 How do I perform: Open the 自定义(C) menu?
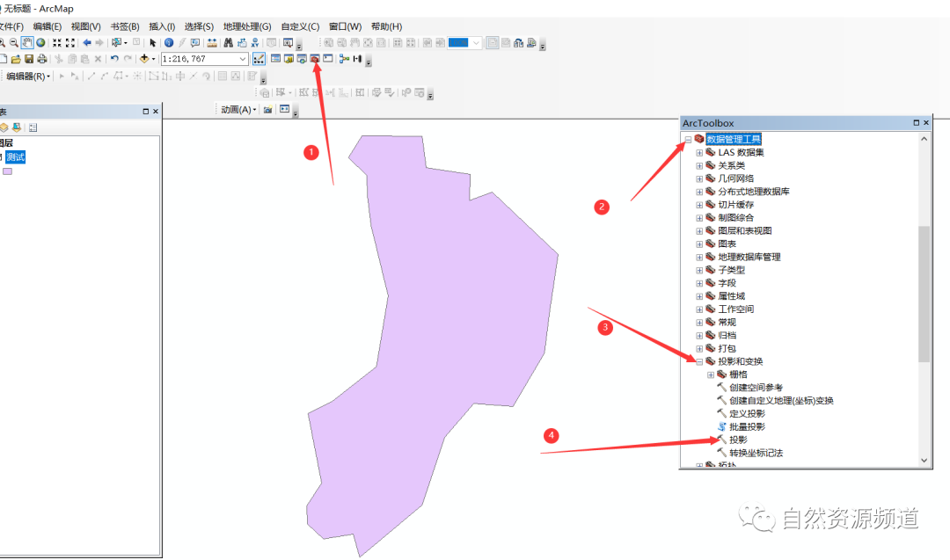click(299, 26)
